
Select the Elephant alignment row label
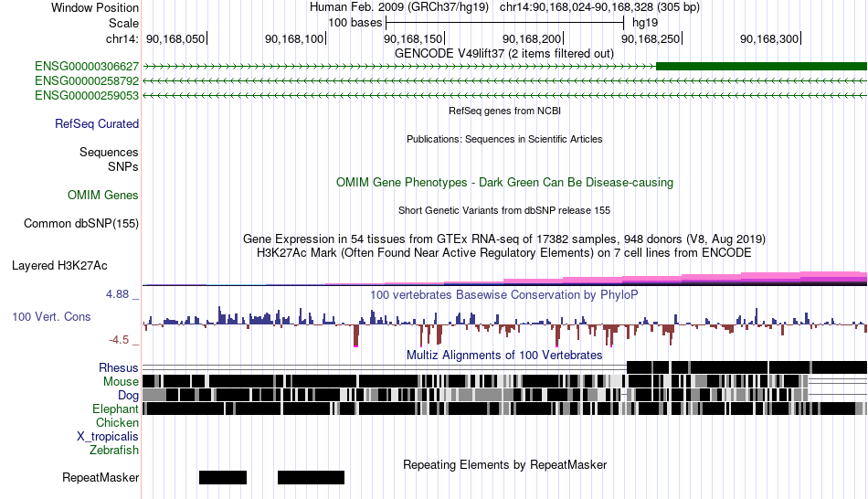[116, 409]
